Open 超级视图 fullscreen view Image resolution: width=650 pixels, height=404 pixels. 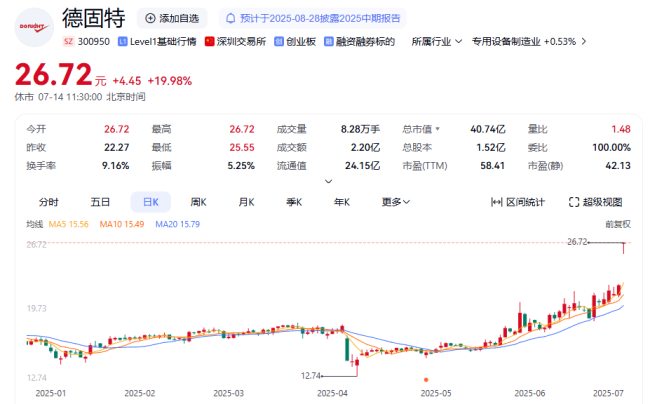(x=596, y=202)
